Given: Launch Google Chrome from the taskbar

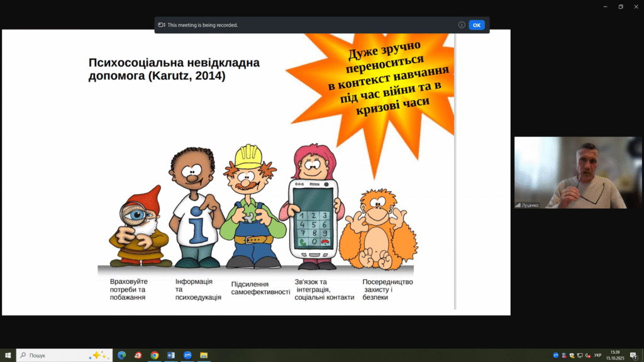Looking at the screenshot, I should click(x=154, y=355).
